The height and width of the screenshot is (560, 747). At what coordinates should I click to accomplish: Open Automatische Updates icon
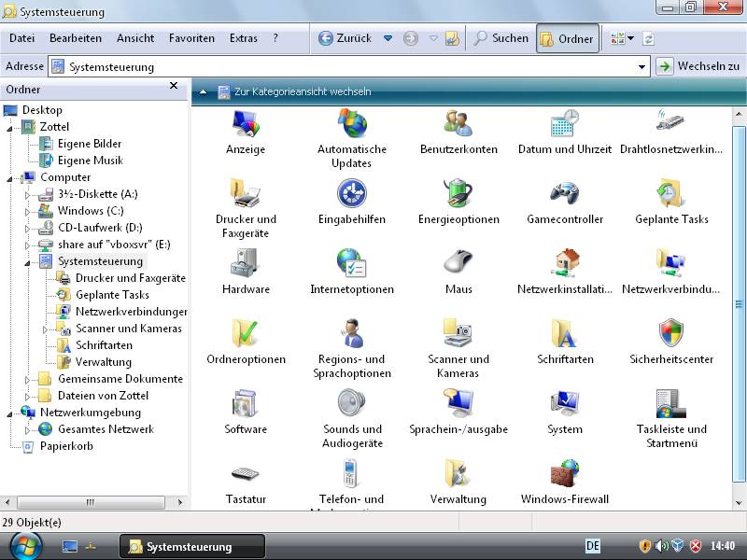tap(351, 123)
